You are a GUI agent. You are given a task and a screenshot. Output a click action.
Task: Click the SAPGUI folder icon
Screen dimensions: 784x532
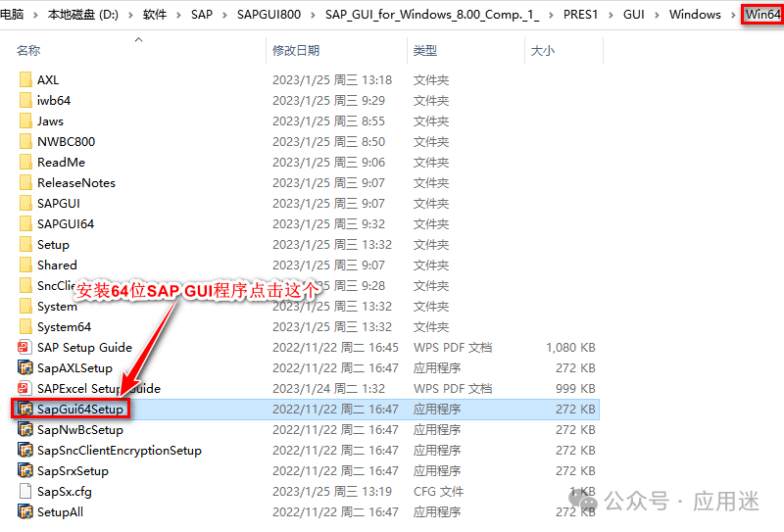[x=25, y=204]
